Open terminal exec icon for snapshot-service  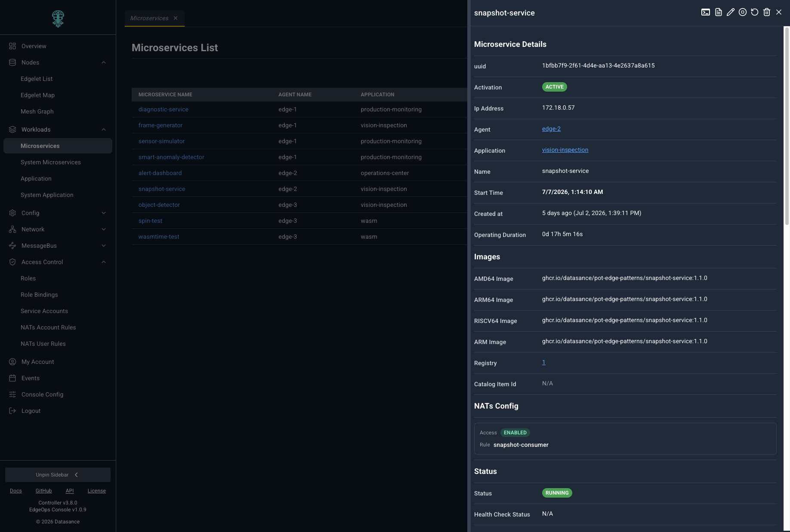point(706,12)
